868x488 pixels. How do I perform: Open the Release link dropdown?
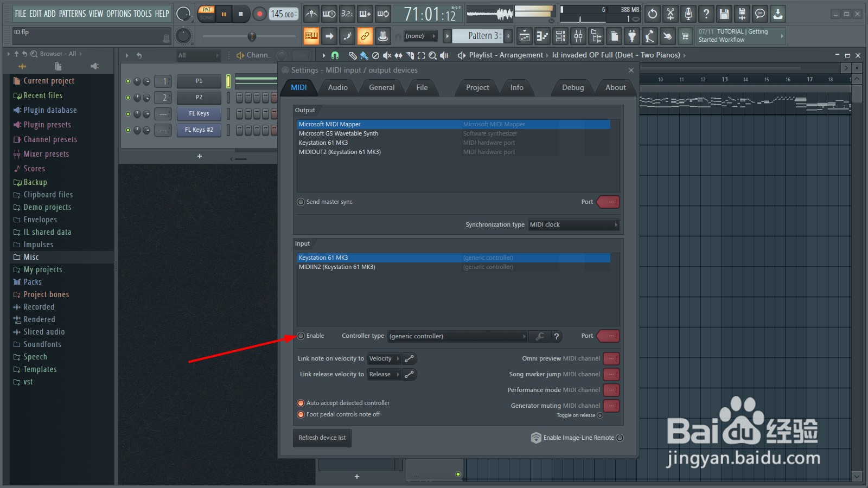coord(384,374)
